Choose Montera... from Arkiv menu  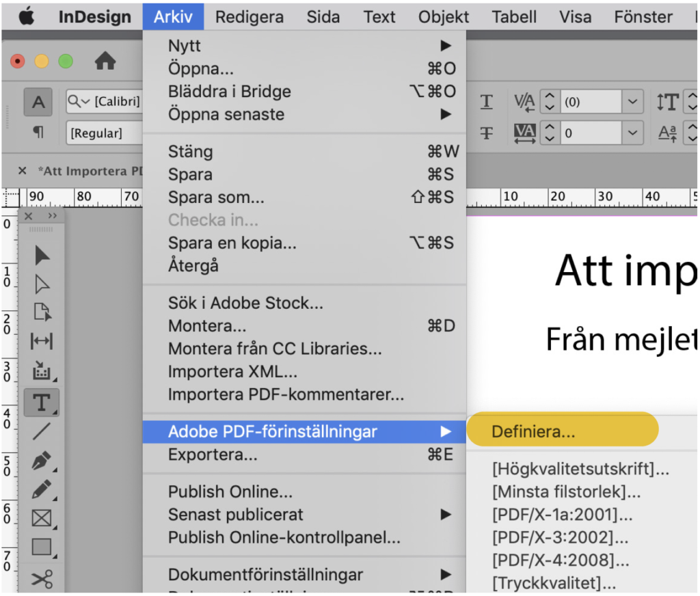click(x=304, y=326)
